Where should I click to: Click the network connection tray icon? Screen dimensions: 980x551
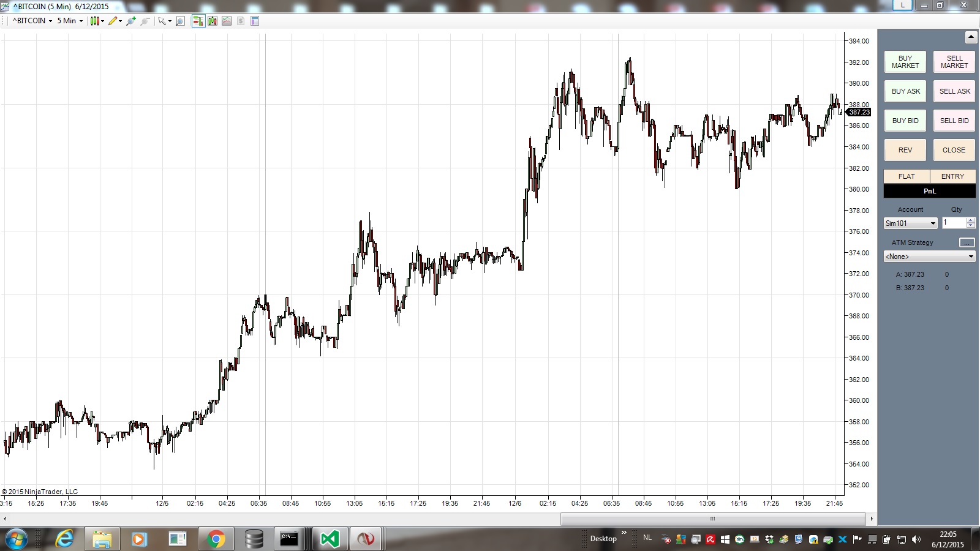(x=902, y=539)
